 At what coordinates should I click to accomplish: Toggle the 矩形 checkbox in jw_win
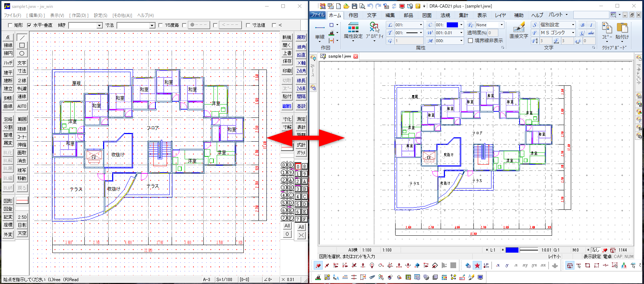(x=10, y=25)
